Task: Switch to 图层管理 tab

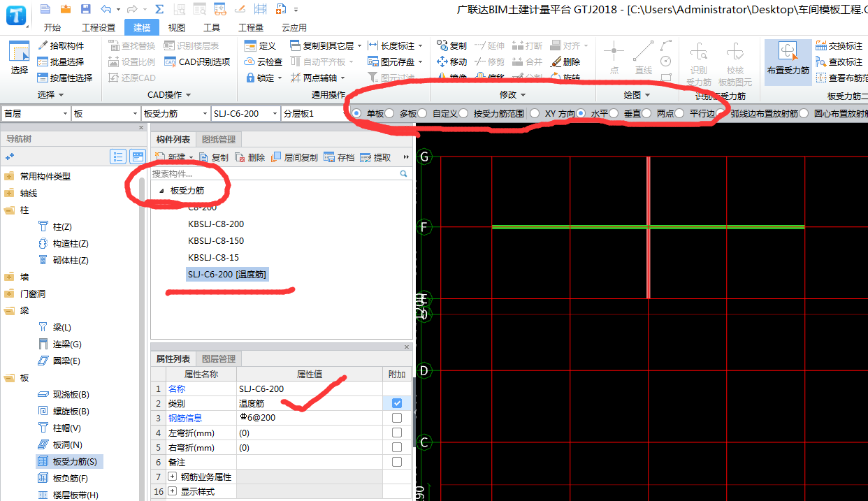Action: click(x=219, y=358)
